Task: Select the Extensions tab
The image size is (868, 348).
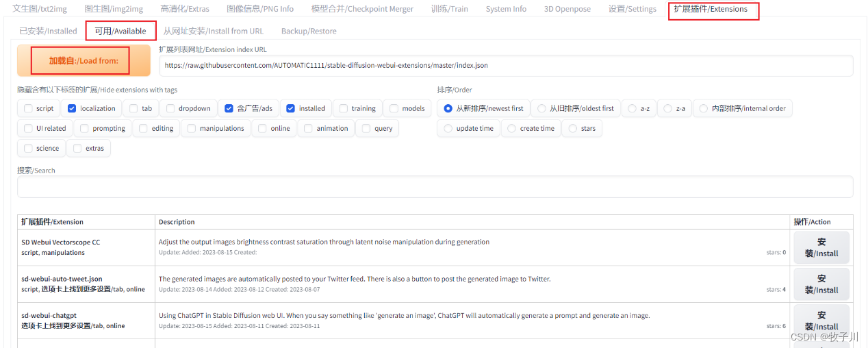Action: [711, 9]
